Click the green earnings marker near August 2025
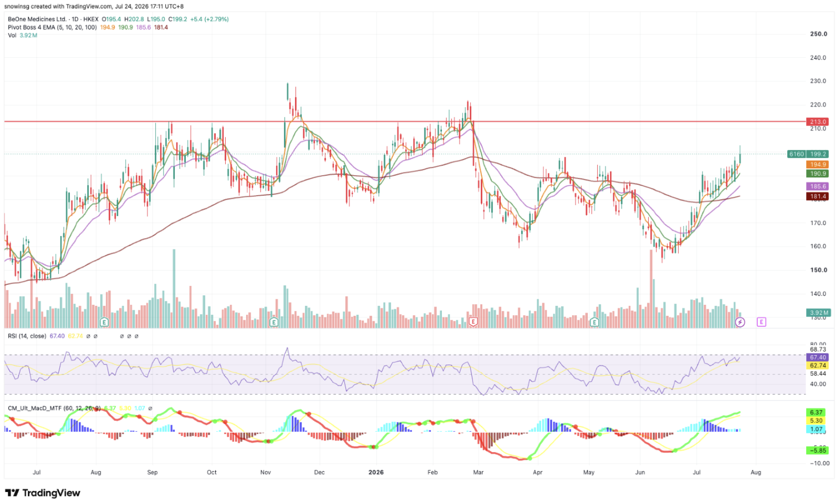The width and height of the screenshot is (837, 504). [104, 322]
